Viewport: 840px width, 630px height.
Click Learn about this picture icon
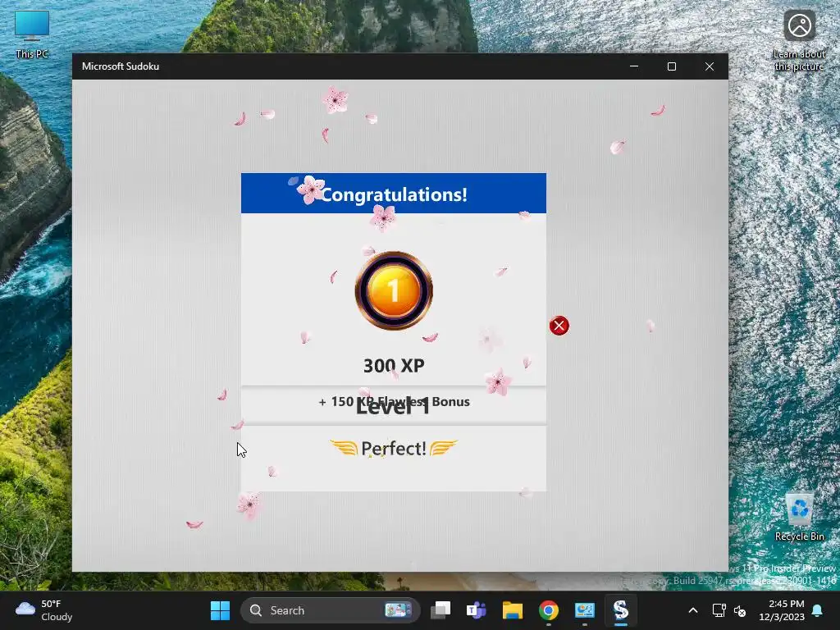799,41
